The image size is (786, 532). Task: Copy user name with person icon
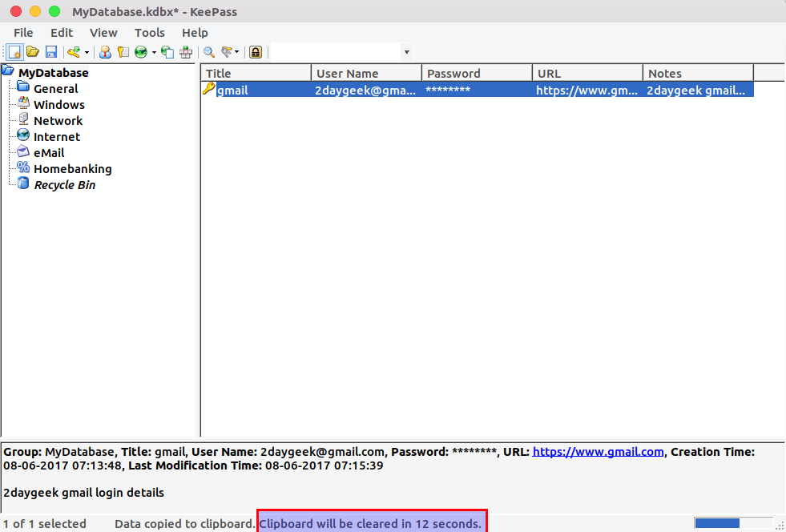(x=105, y=51)
